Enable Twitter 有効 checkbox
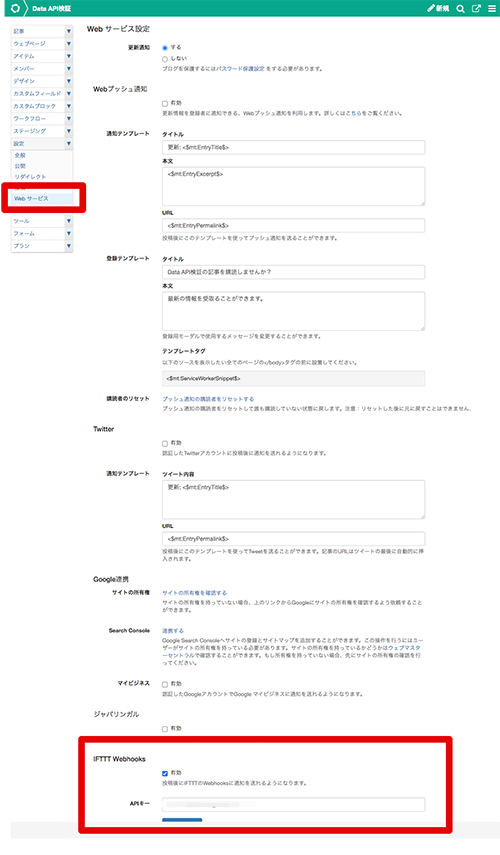500x855 pixels. 165,444
